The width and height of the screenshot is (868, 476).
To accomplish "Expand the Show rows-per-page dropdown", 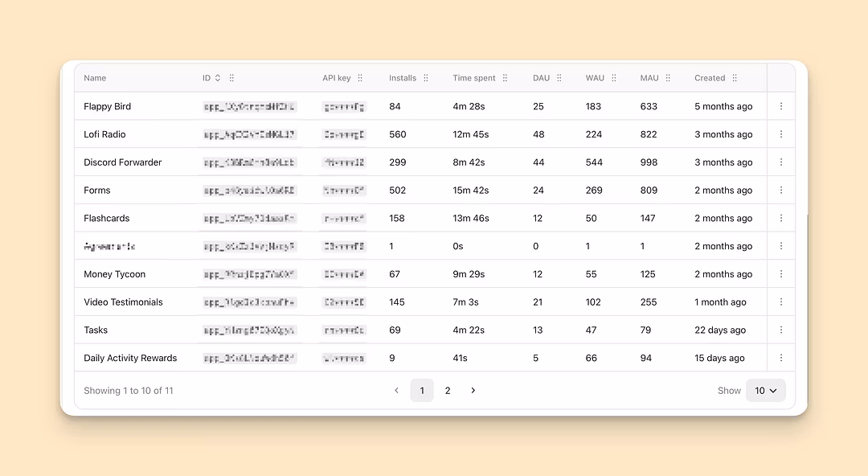I will (765, 391).
